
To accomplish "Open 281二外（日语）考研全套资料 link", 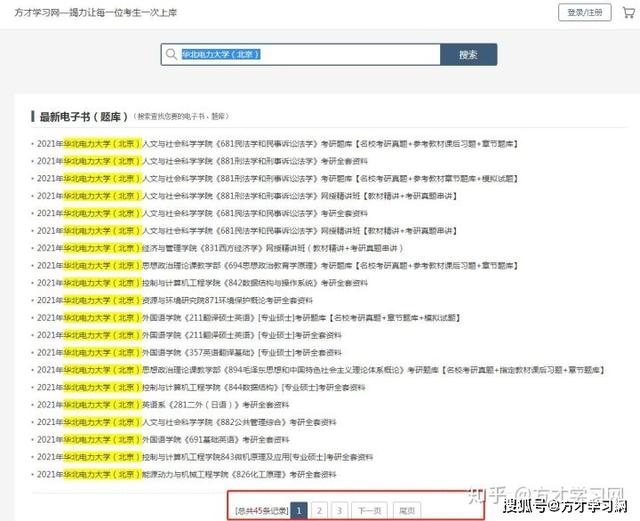I will pyautogui.click(x=163, y=405).
